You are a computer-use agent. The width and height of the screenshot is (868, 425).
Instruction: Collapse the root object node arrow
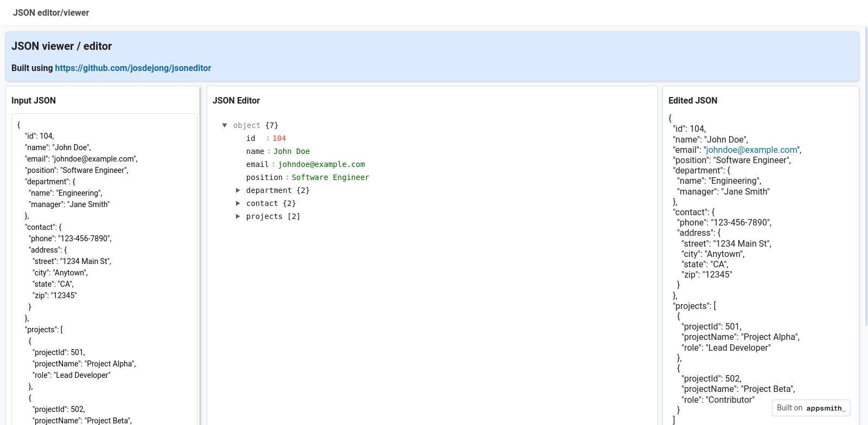click(225, 125)
